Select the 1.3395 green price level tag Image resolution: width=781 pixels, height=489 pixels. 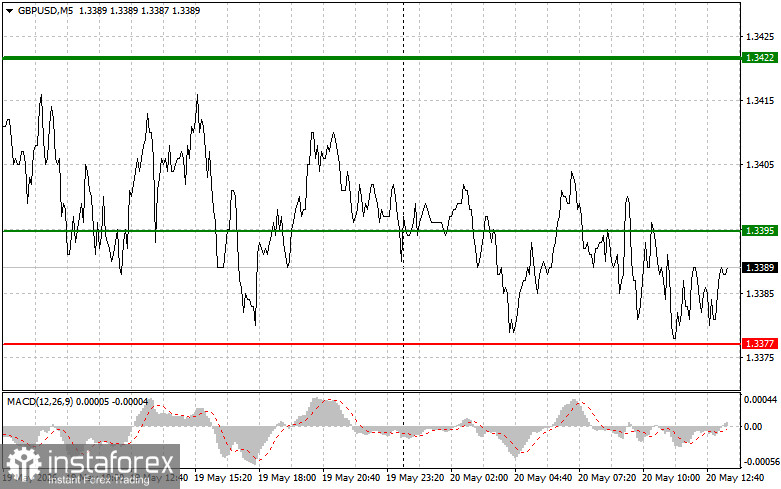click(x=759, y=231)
